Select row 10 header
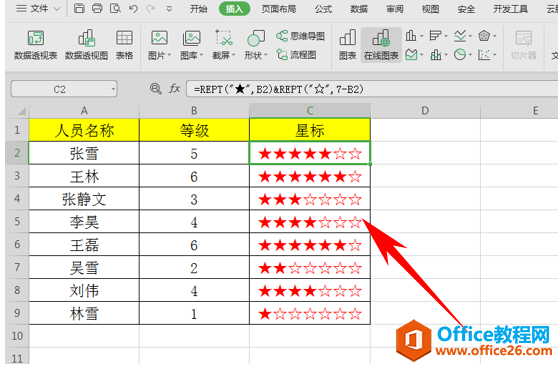Viewport: 559px width, 368px height. 17,336
